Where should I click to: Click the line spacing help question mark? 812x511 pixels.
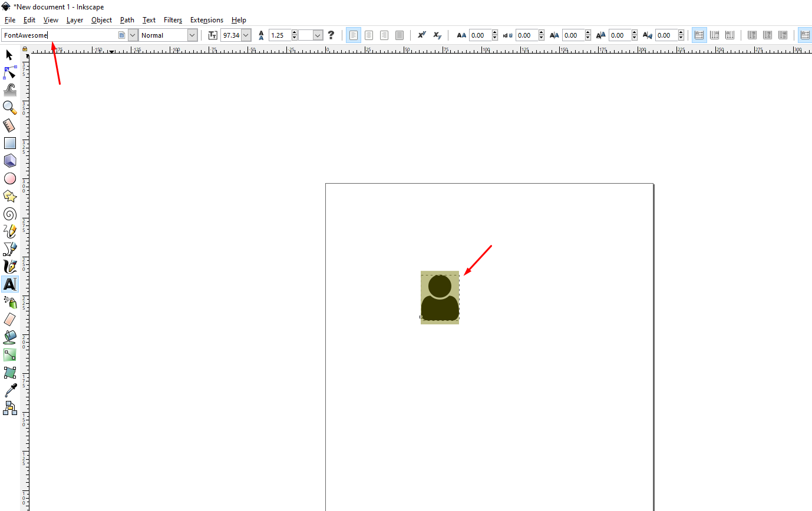tap(331, 35)
